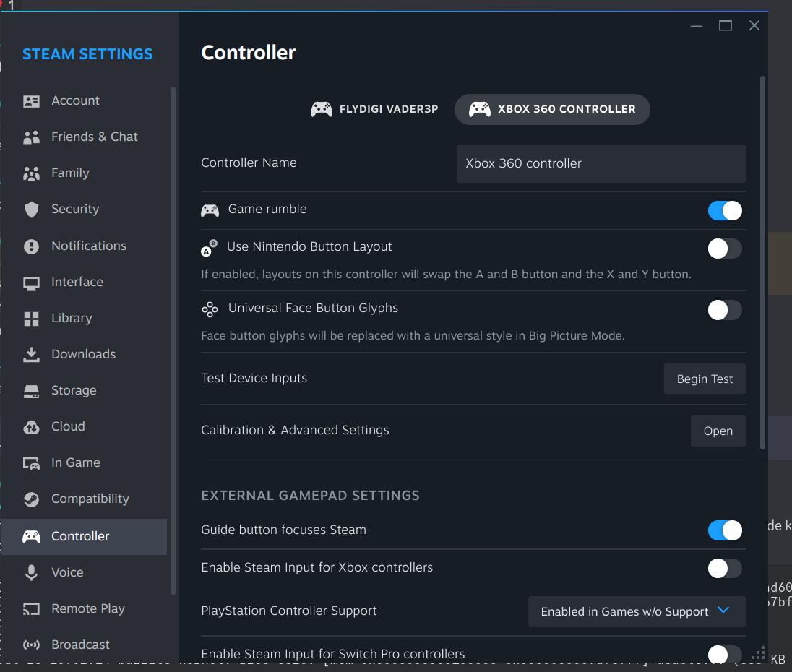Click the settings content vertical scrollbar
792x672 pixels.
tap(762, 260)
